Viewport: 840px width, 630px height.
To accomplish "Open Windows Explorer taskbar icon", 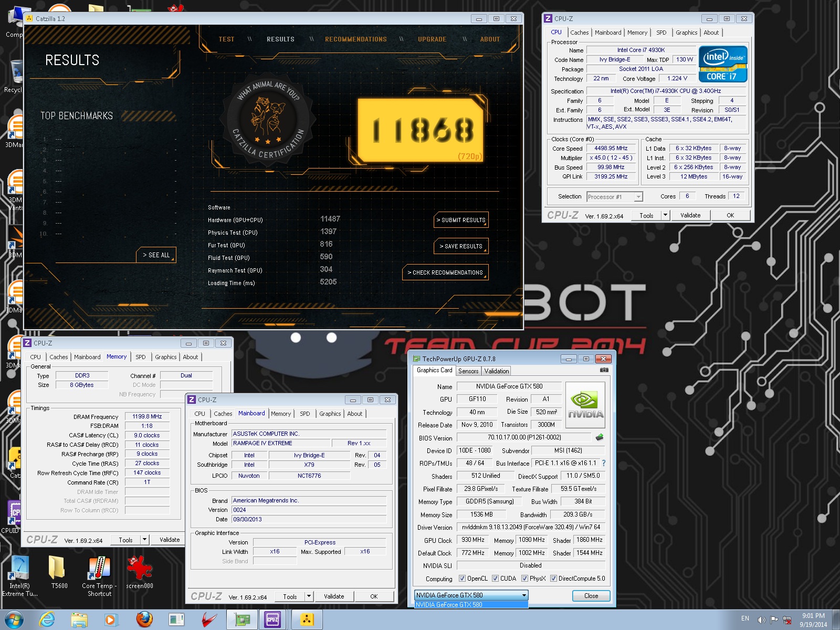I will [79, 619].
